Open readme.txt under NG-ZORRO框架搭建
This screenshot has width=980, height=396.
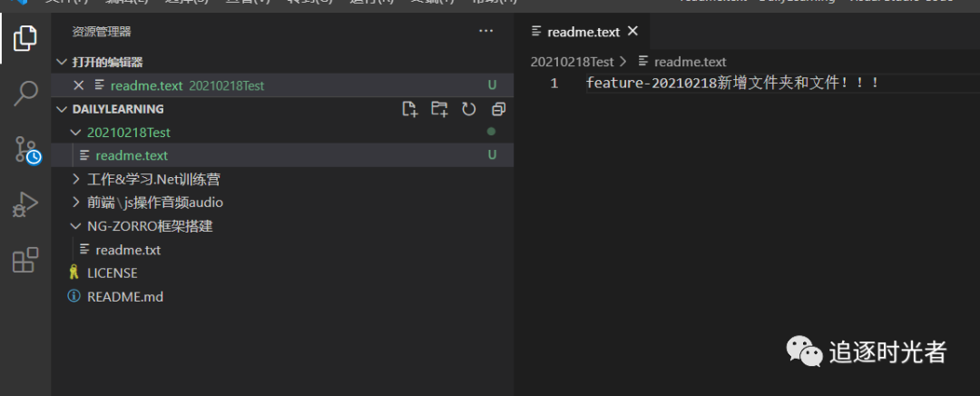[282, 251]
